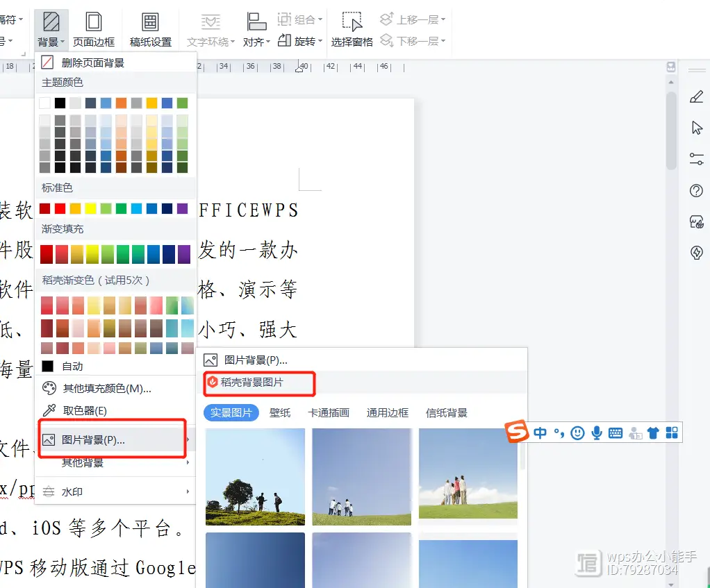Click the 文字环绕 text wrap icon

tap(210, 22)
